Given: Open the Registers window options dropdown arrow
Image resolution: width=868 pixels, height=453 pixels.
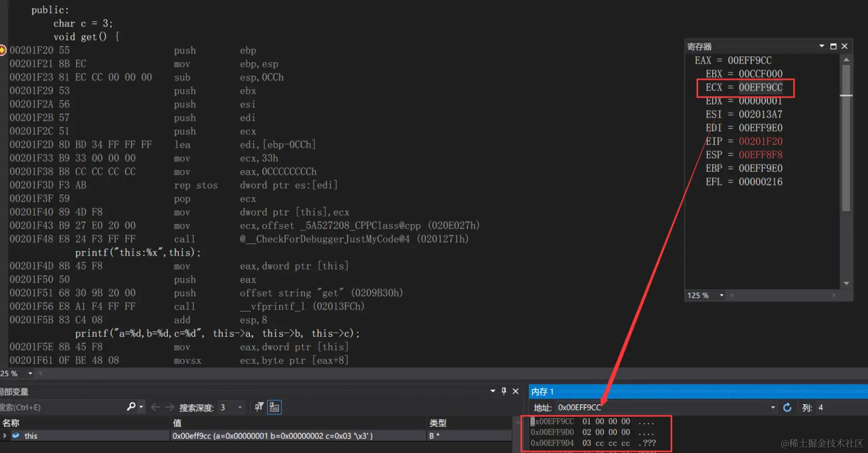Looking at the screenshot, I should point(822,46).
